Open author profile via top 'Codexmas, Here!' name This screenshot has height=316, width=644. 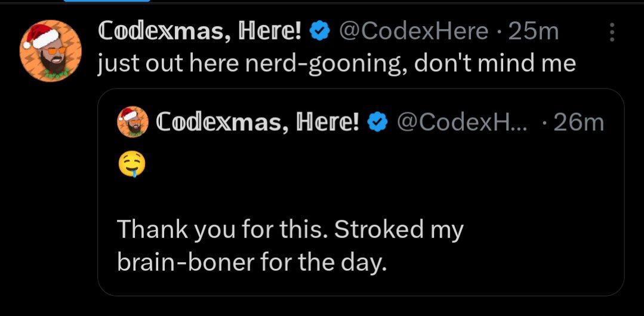click(x=199, y=32)
